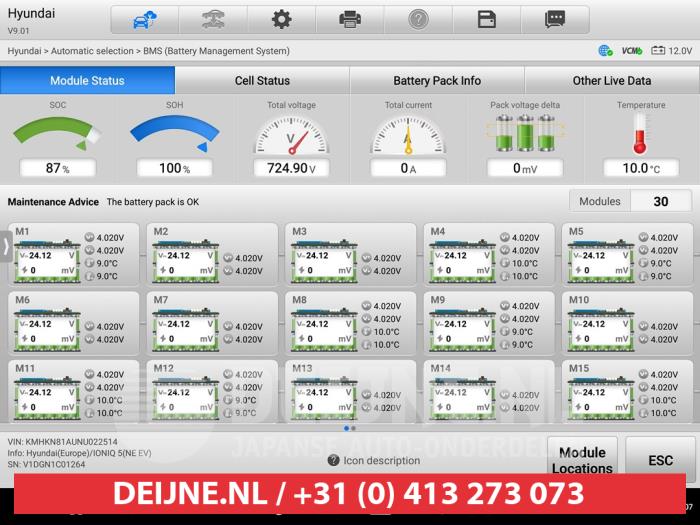Select the M12 module card

(212, 391)
